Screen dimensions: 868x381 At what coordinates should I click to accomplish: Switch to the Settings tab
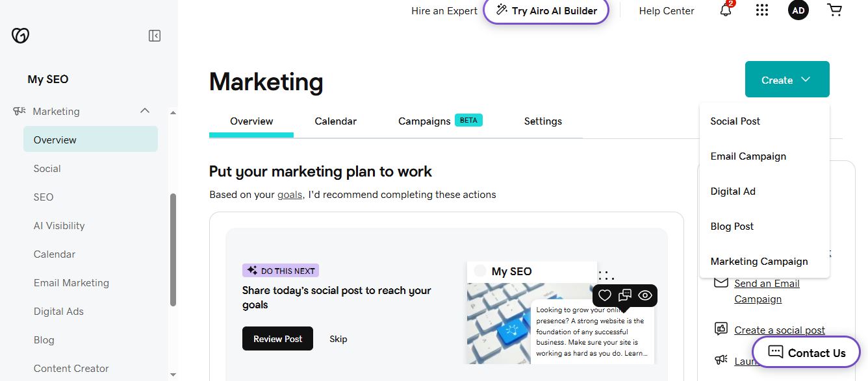pos(542,121)
